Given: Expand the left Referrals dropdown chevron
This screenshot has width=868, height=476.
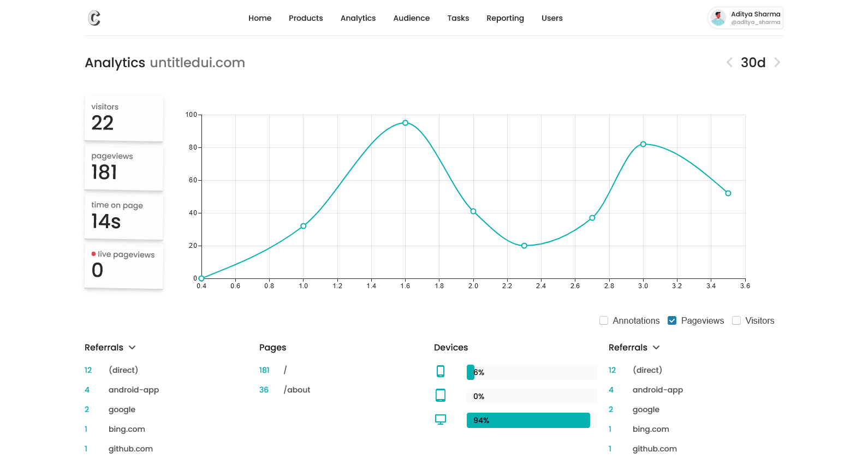Looking at the screenshot, I should point(132,348).
